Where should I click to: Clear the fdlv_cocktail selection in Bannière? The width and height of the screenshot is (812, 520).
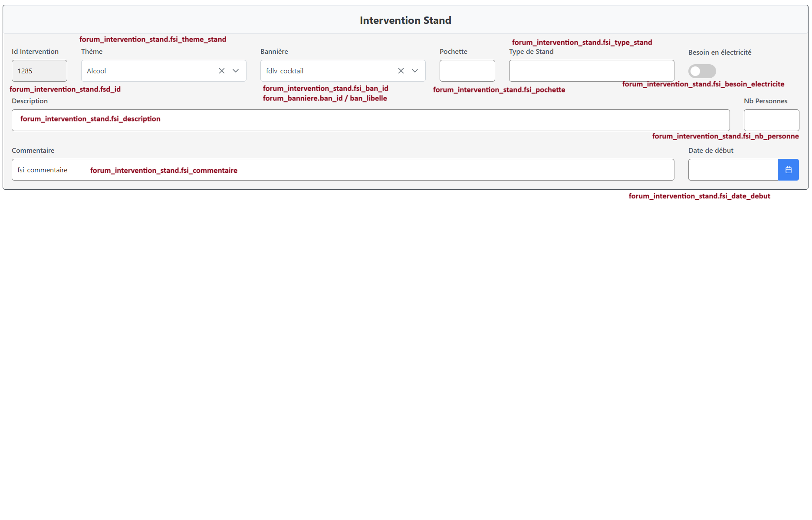(401, 71)
